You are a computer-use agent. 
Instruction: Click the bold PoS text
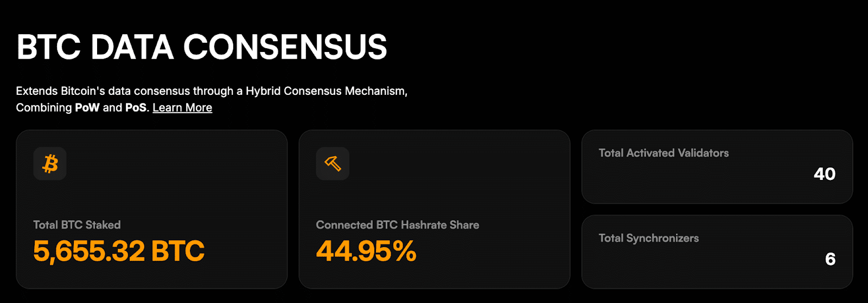tap(136, 107)
